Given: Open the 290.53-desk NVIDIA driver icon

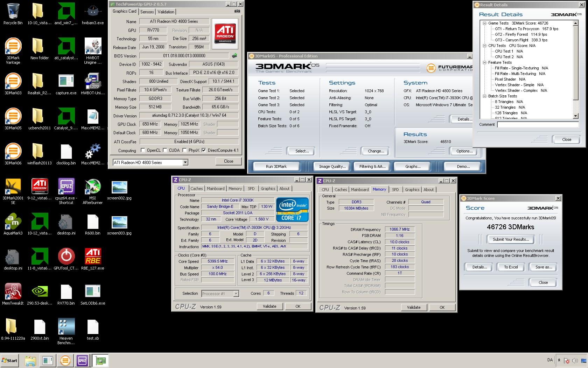Looking at the screenshot, I should click(40, 294).
